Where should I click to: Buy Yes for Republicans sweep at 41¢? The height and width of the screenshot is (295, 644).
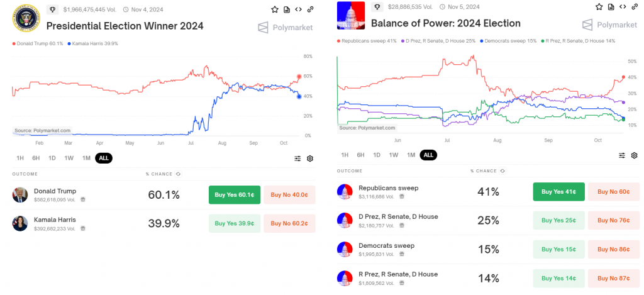(558, 191)
